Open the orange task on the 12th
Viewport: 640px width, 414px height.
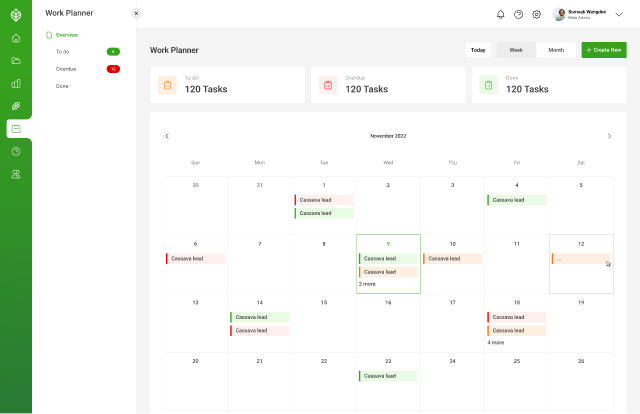click(x=581, y=259)
